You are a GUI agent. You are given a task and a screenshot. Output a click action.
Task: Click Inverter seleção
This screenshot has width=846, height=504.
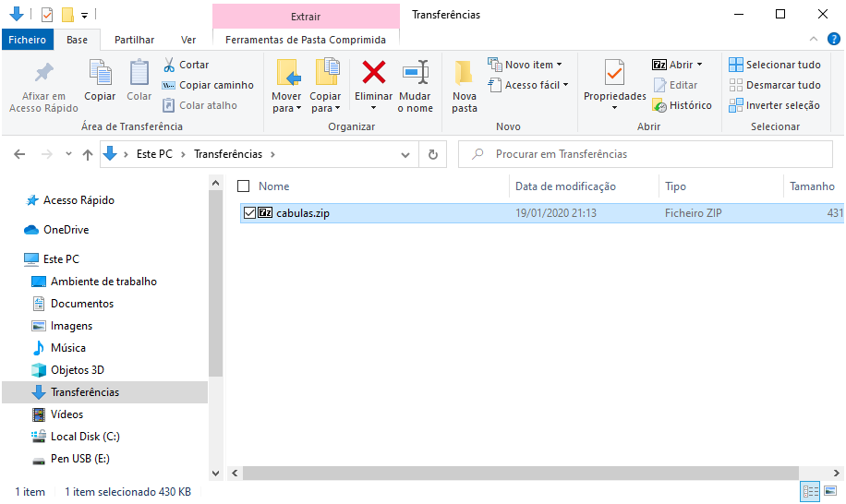click(774, 105)
